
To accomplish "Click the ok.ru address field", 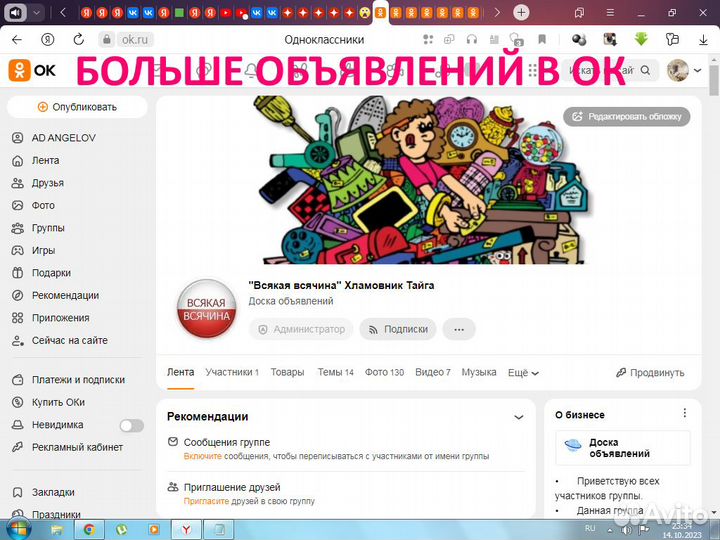I will pyautogui.click(x=135, y=40).
